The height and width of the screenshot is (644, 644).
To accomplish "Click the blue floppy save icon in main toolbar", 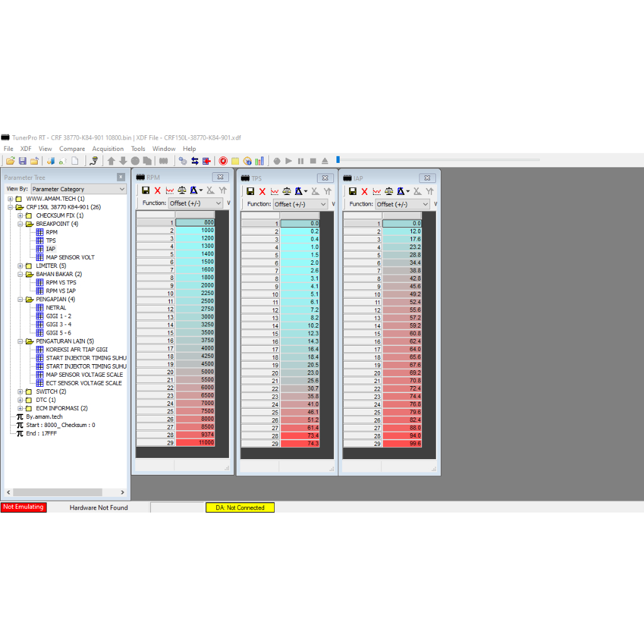I will 22,161.
